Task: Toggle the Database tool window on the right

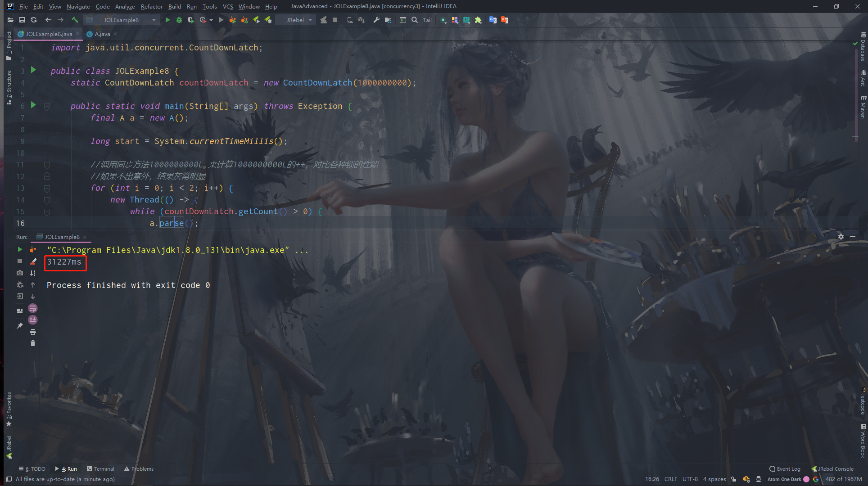Action: 863,47
